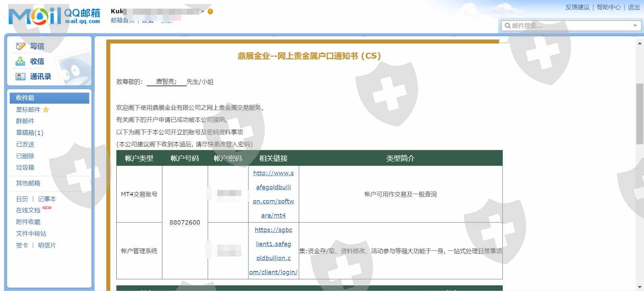The width and height of the screenshot is (644, 291).
Task: Click the recipient name 唐智亮;
Action: coord(166,82)
